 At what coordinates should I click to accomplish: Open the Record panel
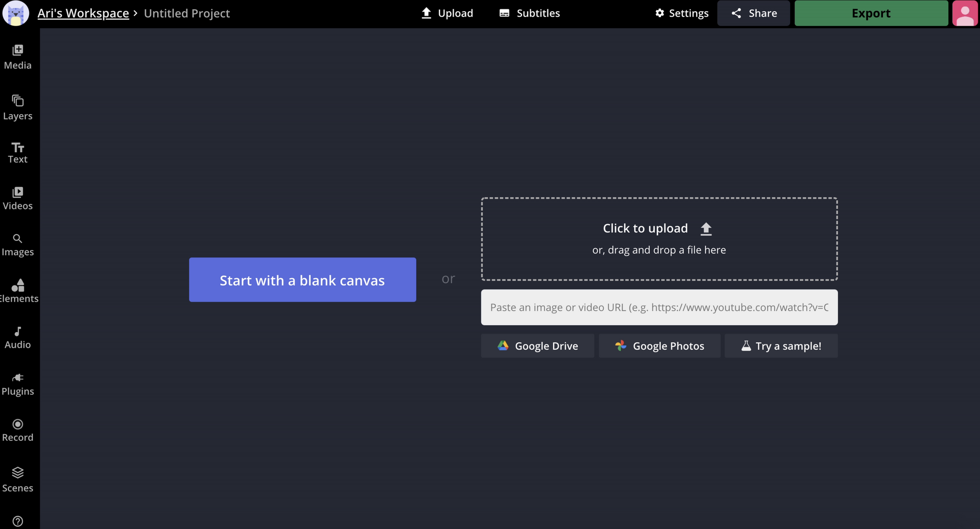click(x=18, y=430)
